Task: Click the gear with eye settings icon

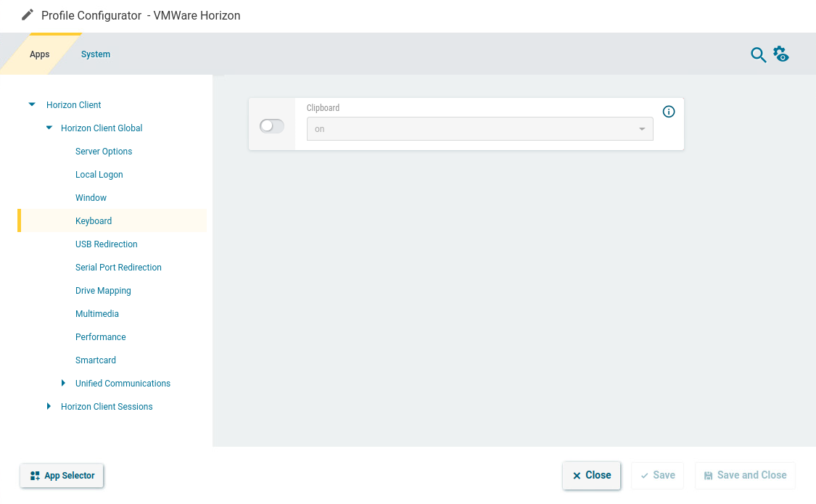Action: point(780,54)
